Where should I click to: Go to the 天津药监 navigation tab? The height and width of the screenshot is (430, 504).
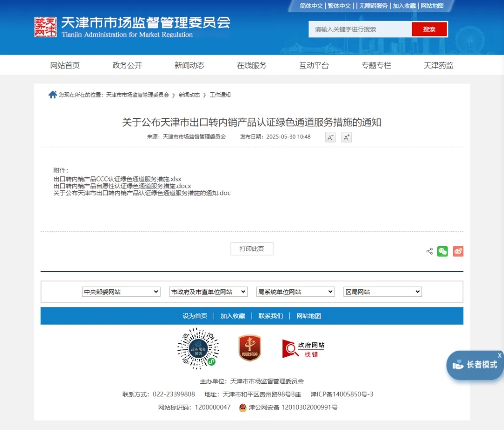(438, 65)
